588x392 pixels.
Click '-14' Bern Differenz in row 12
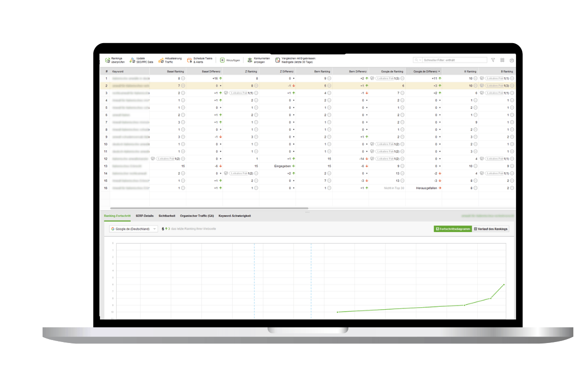click(361, 159)
